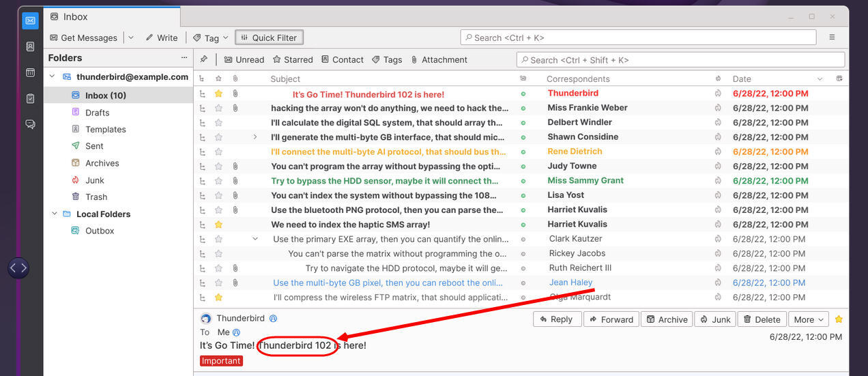Click the folder pane options ellipsis

click(x=184, y=58)
